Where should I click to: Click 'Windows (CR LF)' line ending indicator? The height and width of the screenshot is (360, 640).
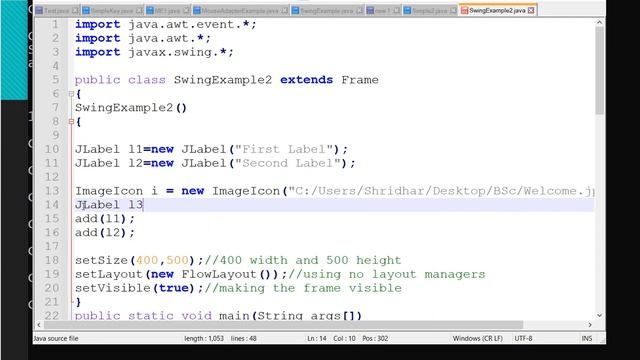tap(478, 338)
